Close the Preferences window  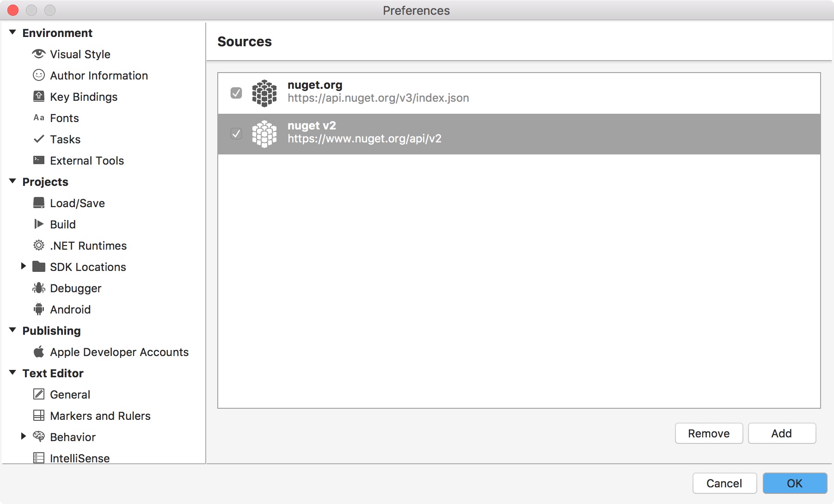[x=13, y=10]
